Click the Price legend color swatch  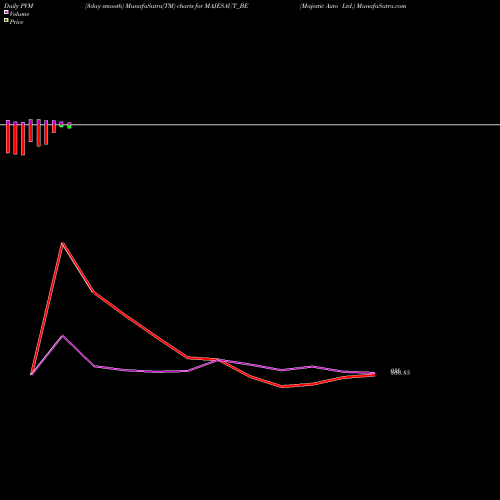point(6,20)
